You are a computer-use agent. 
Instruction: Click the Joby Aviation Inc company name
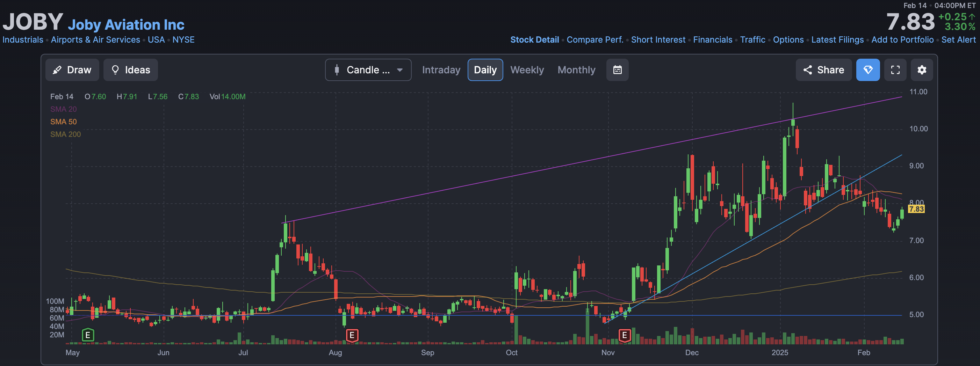(126, 25)
